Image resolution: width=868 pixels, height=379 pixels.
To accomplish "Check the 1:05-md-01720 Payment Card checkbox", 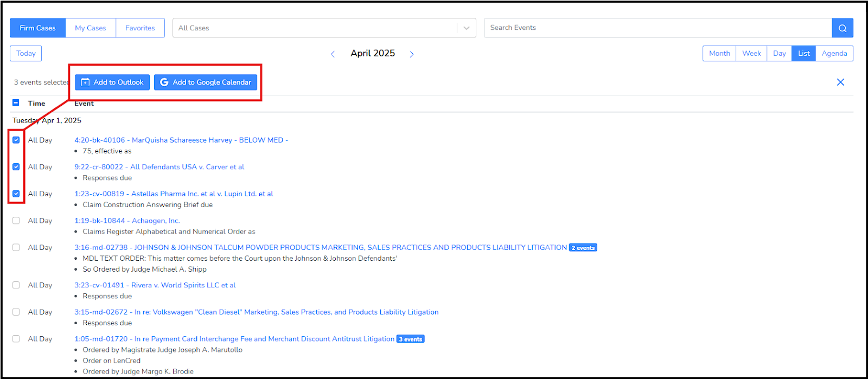I will (16, 339).
